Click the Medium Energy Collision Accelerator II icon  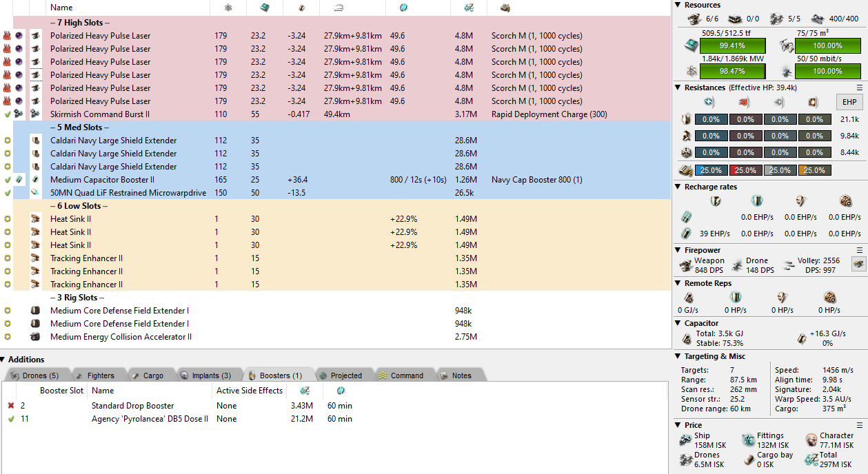tap(35, 337)
